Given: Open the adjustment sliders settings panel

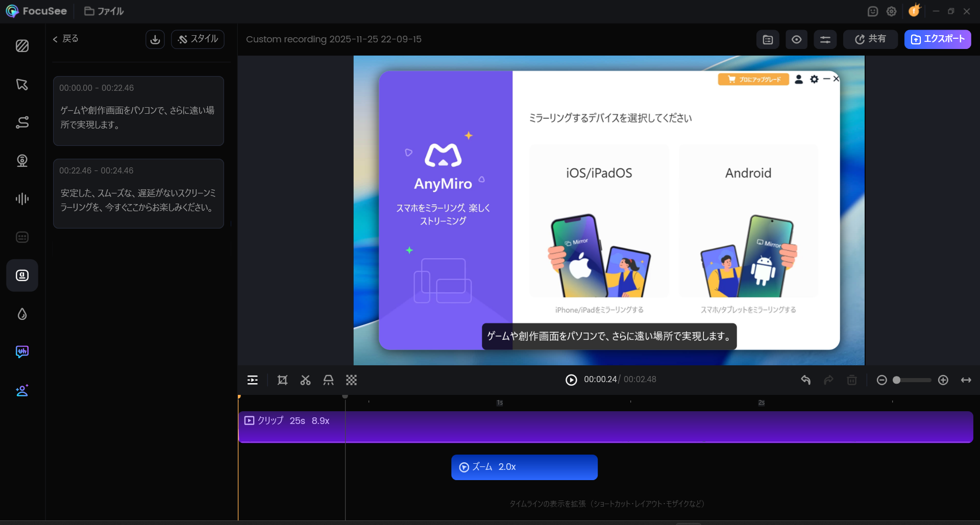Looking at the screenshot, I should (825, 39).
